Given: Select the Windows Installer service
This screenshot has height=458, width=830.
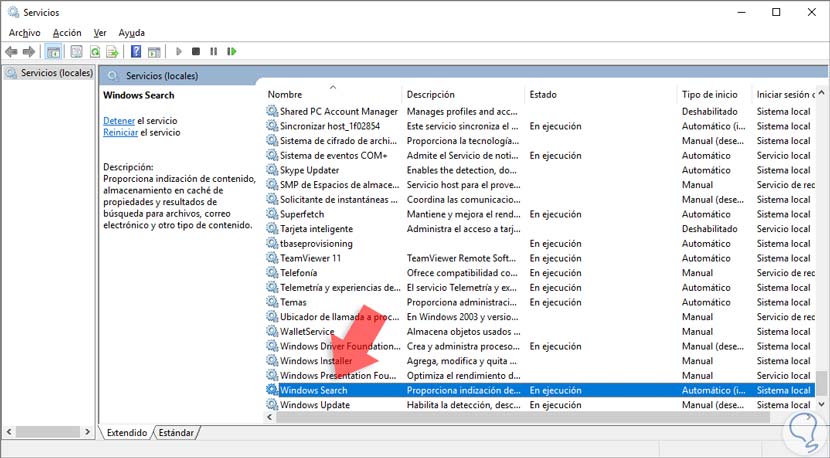Looking at the screenshot, I should point(316,361).
